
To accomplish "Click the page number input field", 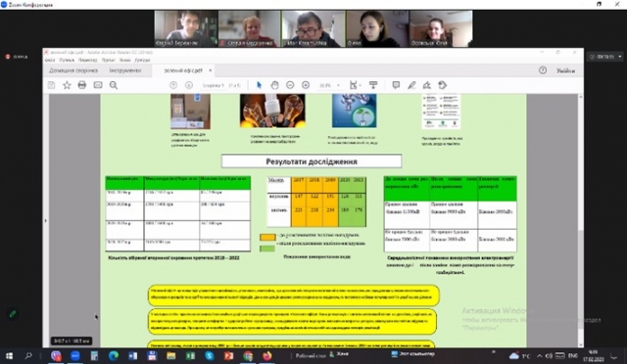I will [x=214, y=85].
